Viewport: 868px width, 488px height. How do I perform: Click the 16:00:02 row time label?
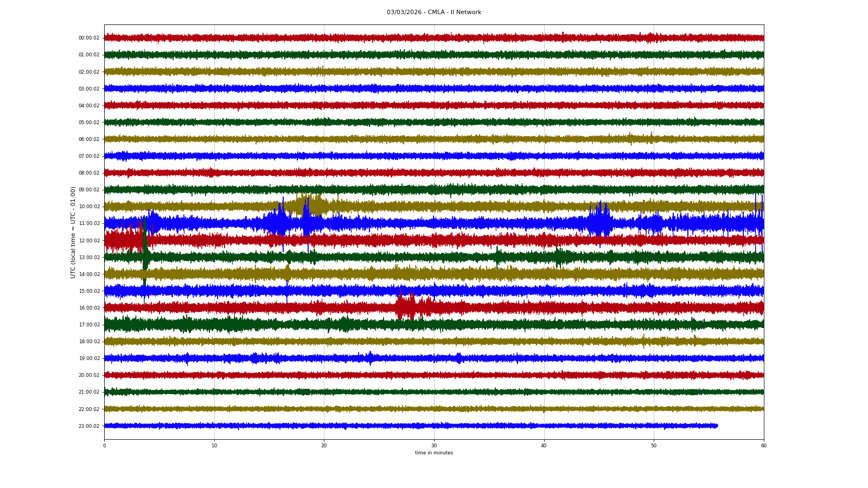tap(89, 308)
